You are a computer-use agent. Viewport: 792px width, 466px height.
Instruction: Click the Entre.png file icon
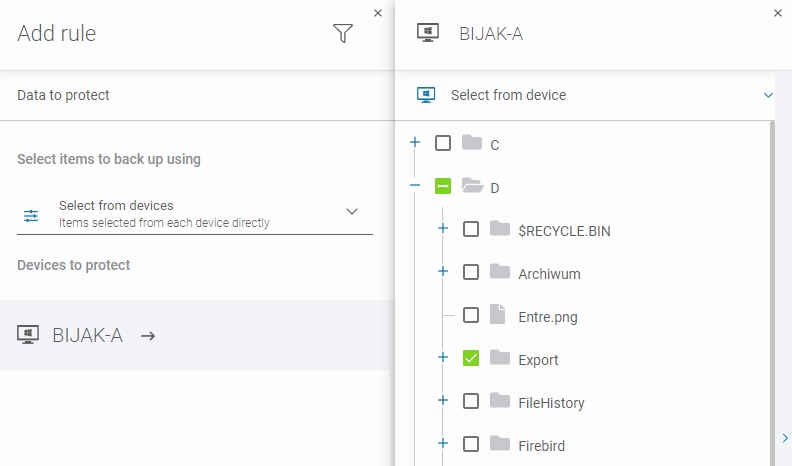(499, 316)
